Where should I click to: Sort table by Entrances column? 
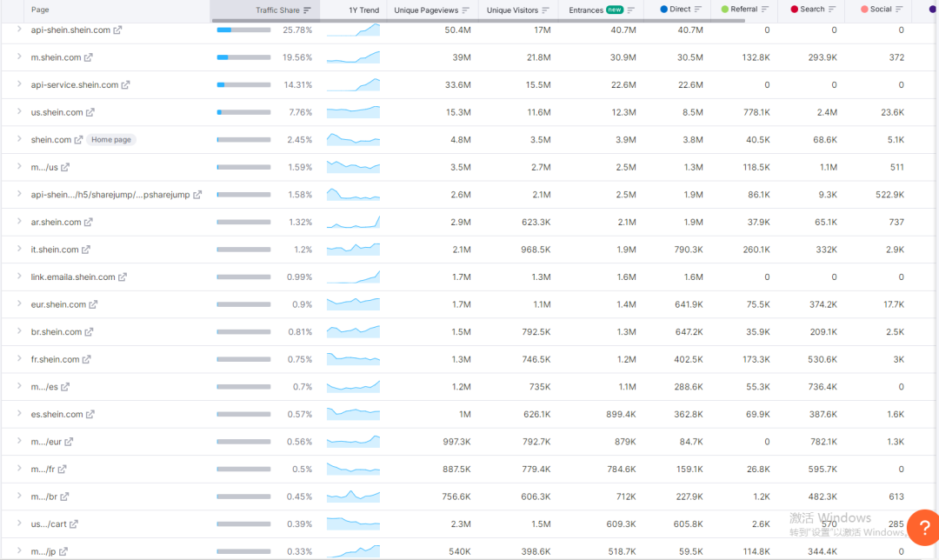point(630,10)
